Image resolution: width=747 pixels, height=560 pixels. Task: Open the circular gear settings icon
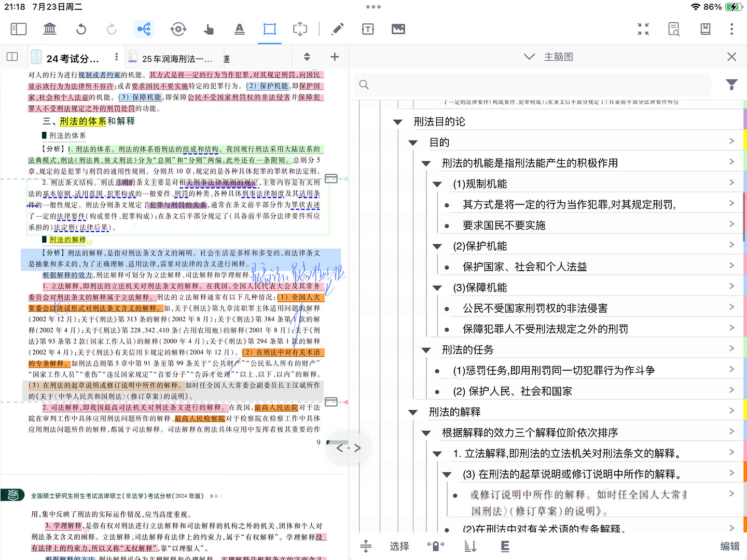(x=178, y=29)
